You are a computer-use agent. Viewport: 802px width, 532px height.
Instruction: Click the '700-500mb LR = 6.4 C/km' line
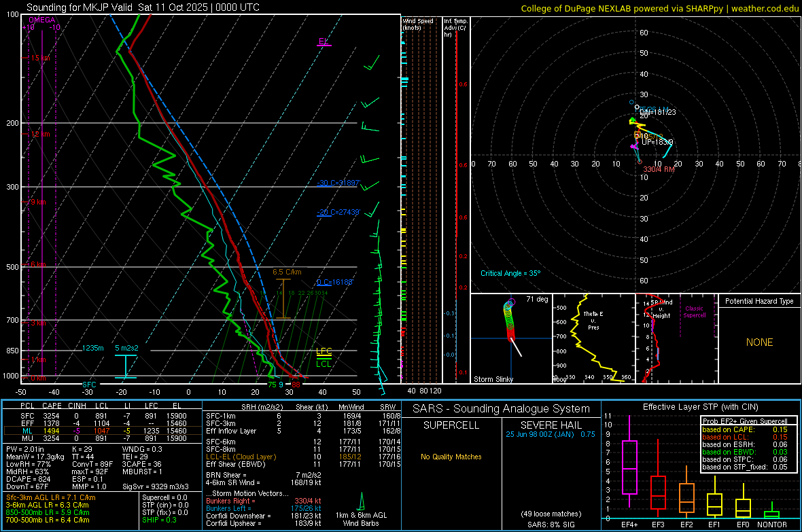tap(48, 520)
